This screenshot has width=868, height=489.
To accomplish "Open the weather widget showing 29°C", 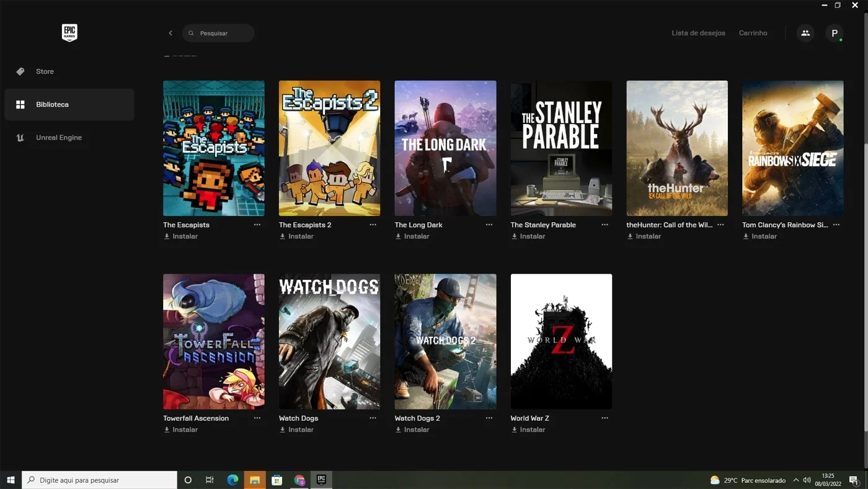I will click(x=748, y=480).
